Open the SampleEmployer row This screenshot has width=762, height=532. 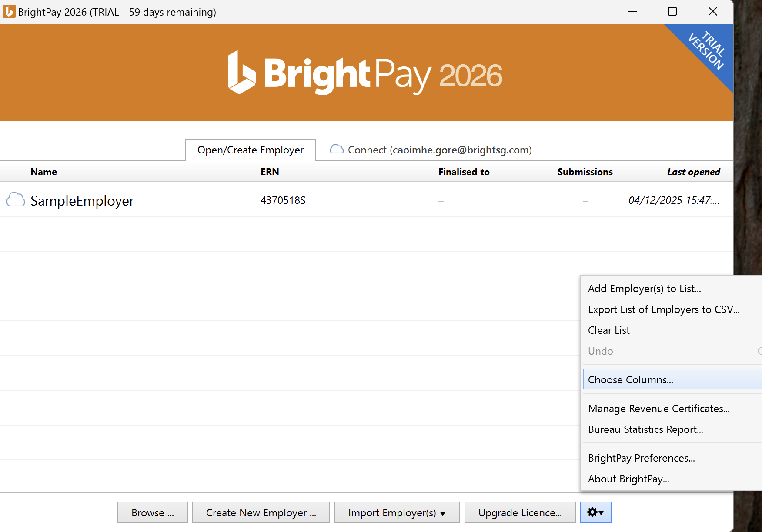(x=82, y=201)
